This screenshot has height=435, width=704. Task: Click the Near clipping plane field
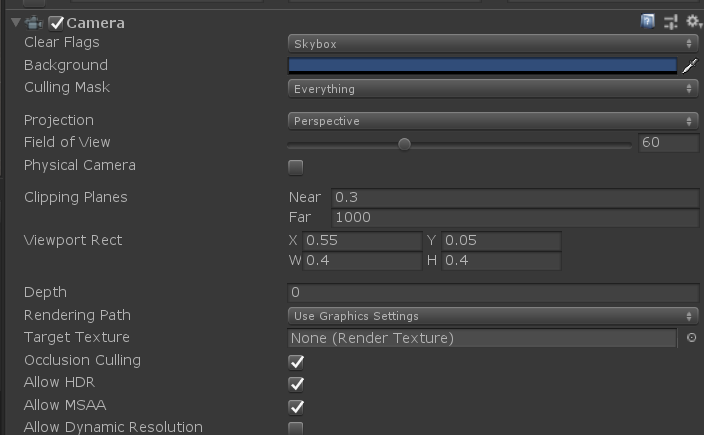coord(515,198)
